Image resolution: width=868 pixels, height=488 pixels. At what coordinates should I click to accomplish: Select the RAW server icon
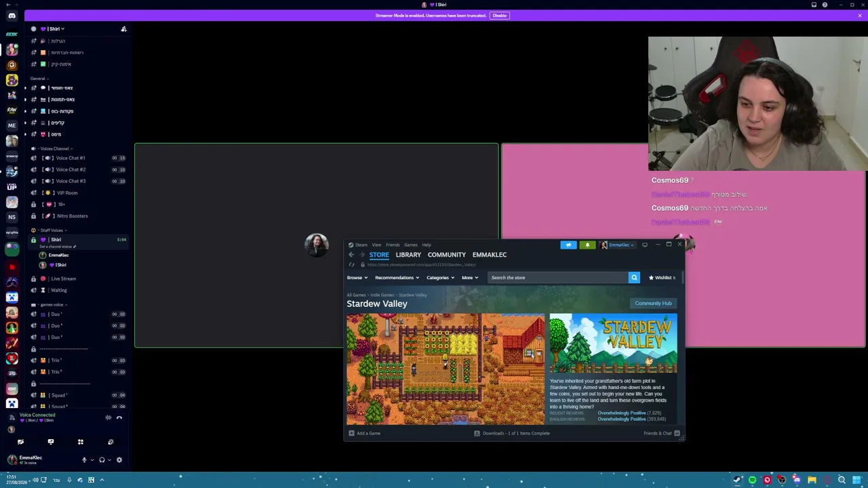coord(12,110)
